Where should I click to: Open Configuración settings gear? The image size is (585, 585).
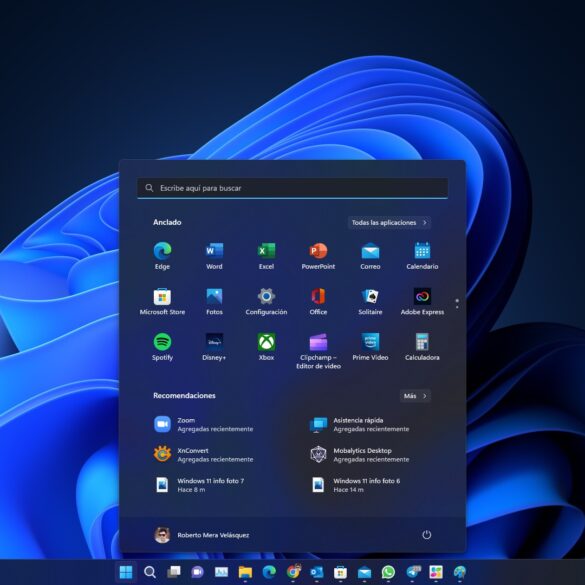pos(266,301)
